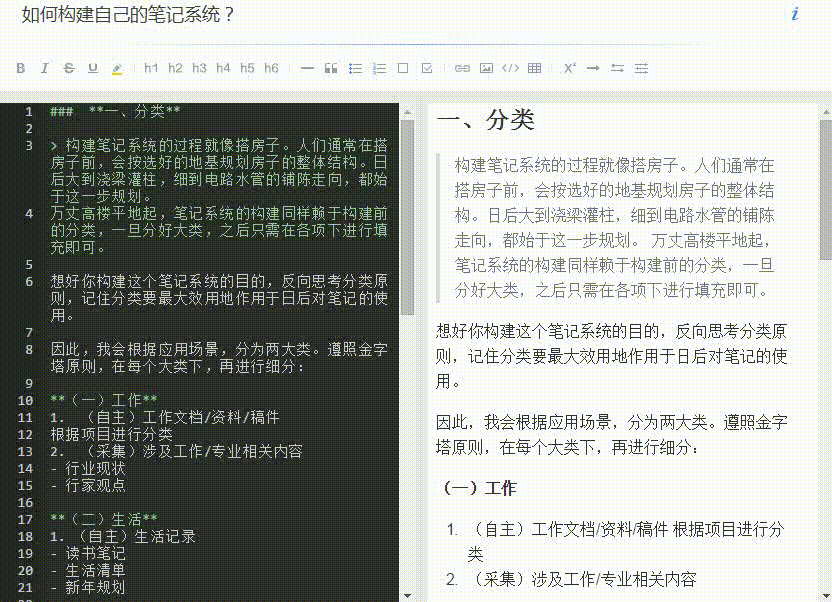
Task: Apply superscript formatting
Action: pyautogui.click(x=568, y=68)
